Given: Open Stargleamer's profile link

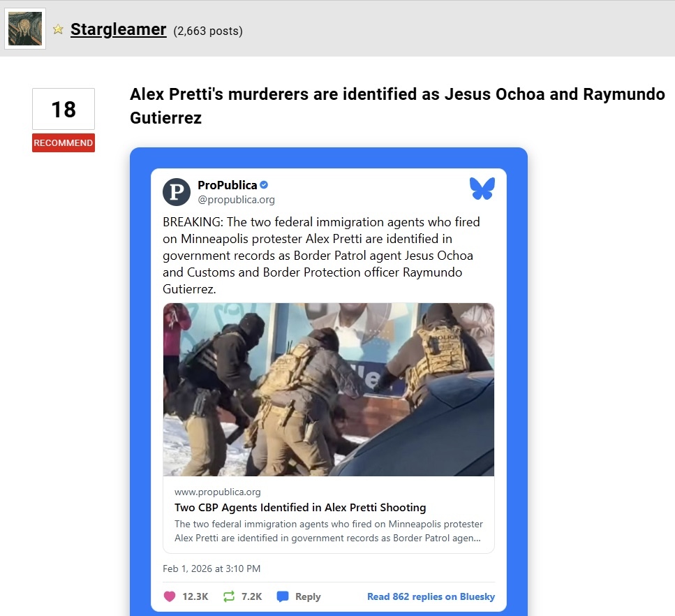Looking at the screenshot, I should pos(119,29).
